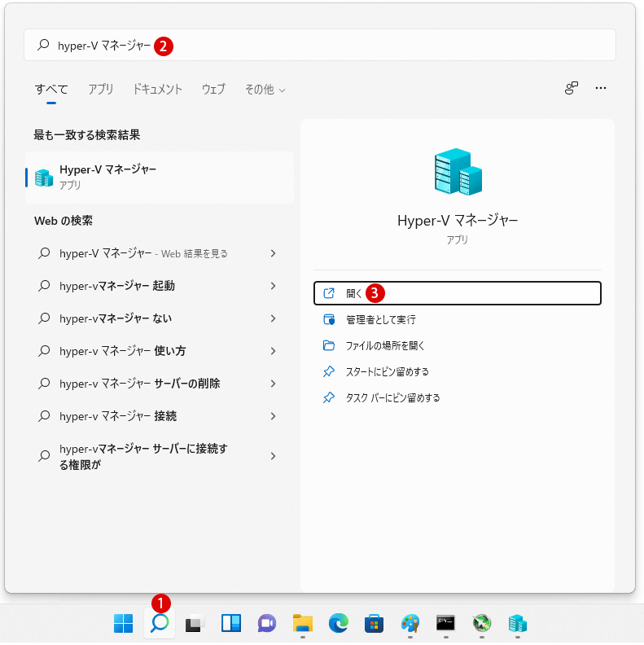Click the search options people icon
This screenshot has height=645, width=644.
(572, 88)
